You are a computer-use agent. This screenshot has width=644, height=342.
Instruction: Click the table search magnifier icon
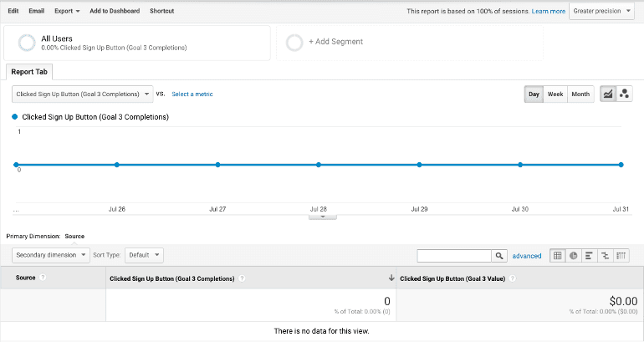(499, 256)
